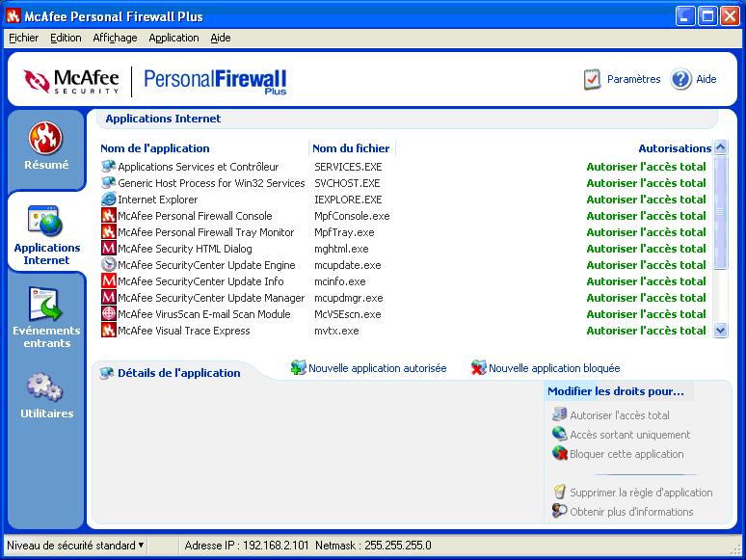
Task: Select McAfee Personal Firewall Console name
Action: pos(195,216)
